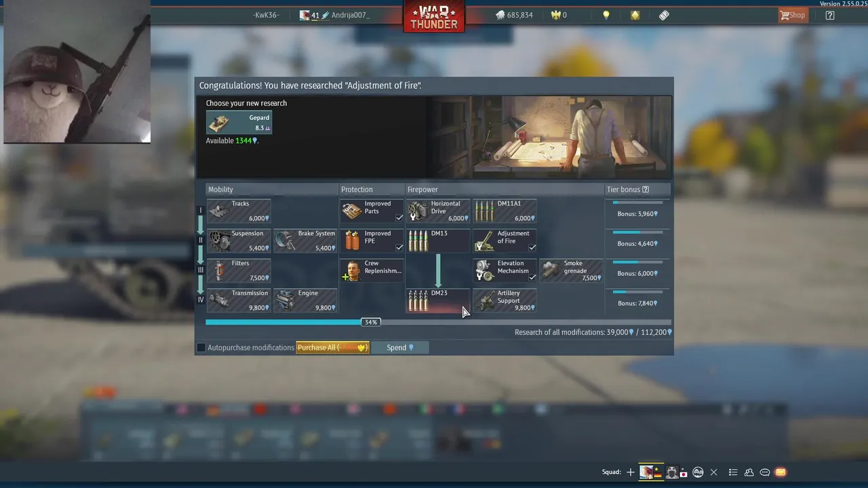Click the Golden Eagles balance
Viewport: 868px width, 488px height.
coord(559,15)
